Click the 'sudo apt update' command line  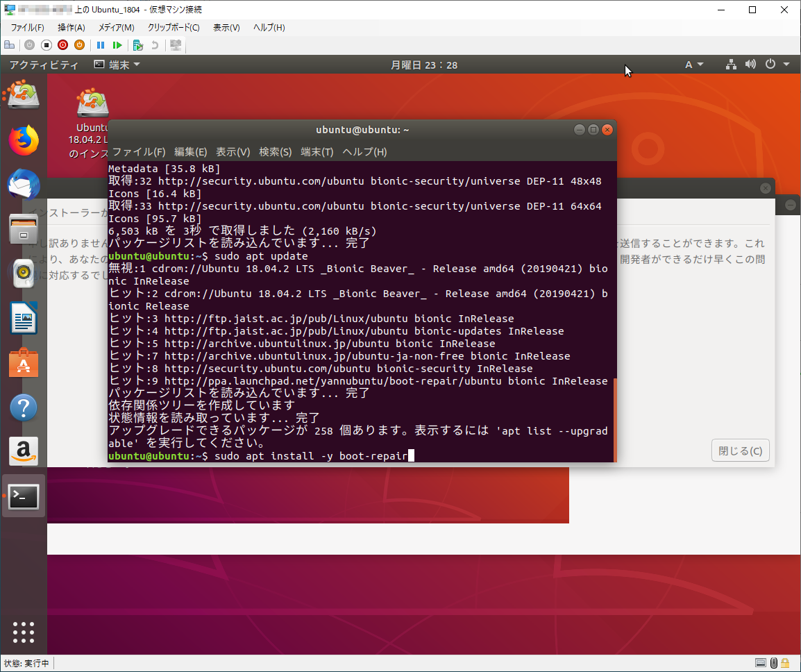tap(261, 256)
